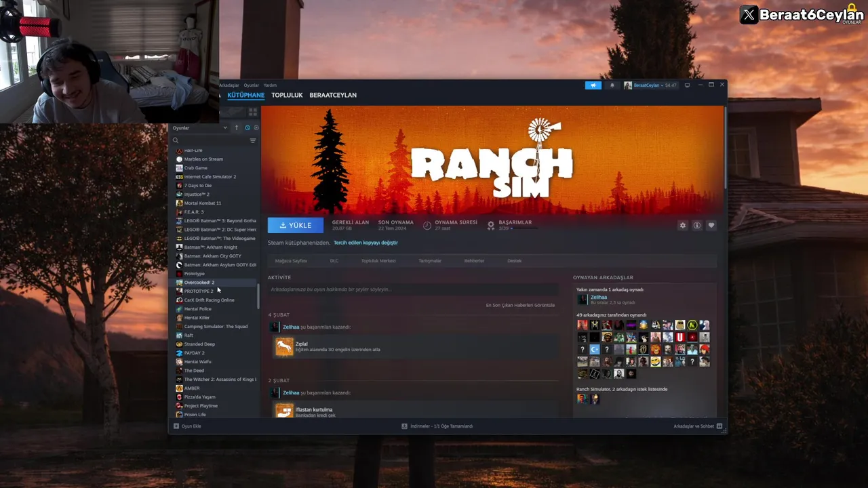The height and width of the screenshot is (488, 868).
Task: Open the DLC tab for Ranch Sim
Action: [x=334, y=261]
